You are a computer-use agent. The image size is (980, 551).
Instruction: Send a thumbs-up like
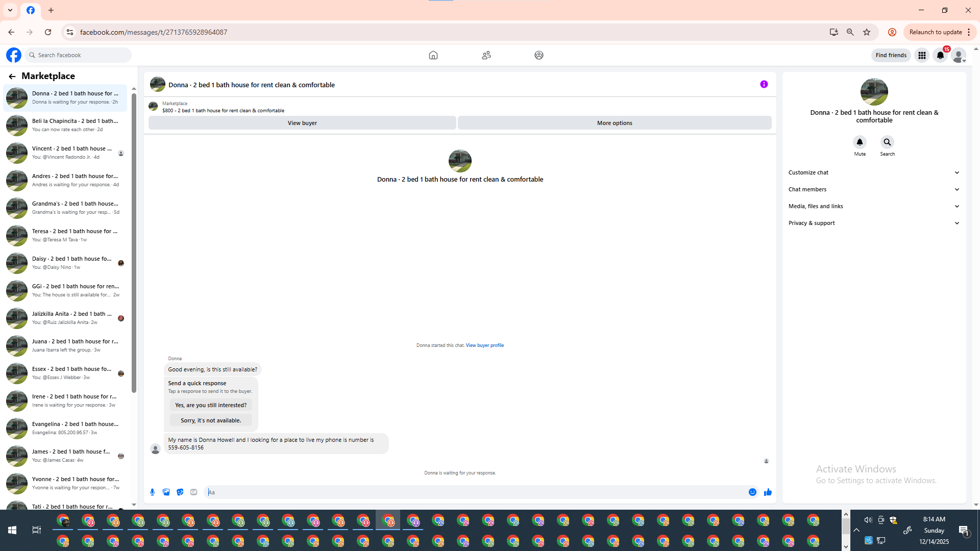(x=768, y=492)
